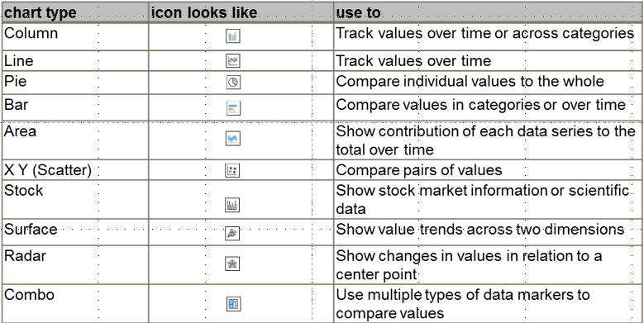
Task: Select the 'icon looks like' header cell
Action: (241, 12)
